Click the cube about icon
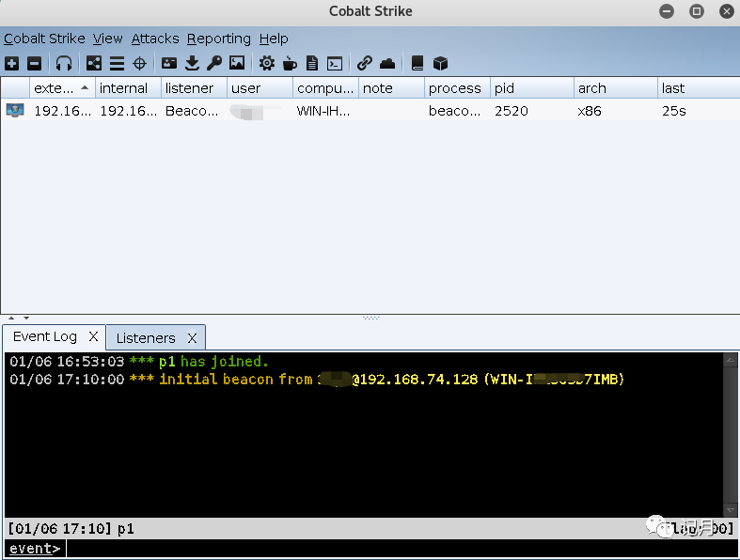 pyautogui.click(x=440, y=63)
